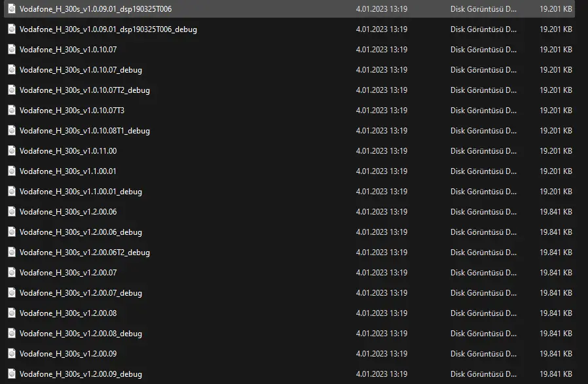Select file name Vodafone_H_300s_v1.0.09.01_dsp190325T006_debug

point(108,29)
